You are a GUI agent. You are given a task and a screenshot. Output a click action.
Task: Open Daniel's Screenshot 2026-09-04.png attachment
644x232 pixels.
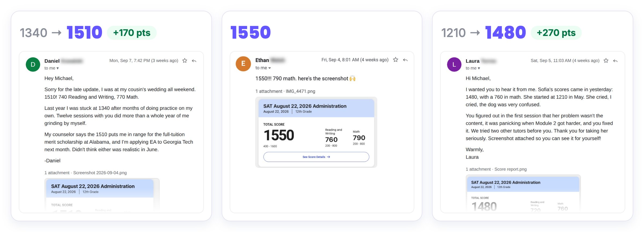102,195
